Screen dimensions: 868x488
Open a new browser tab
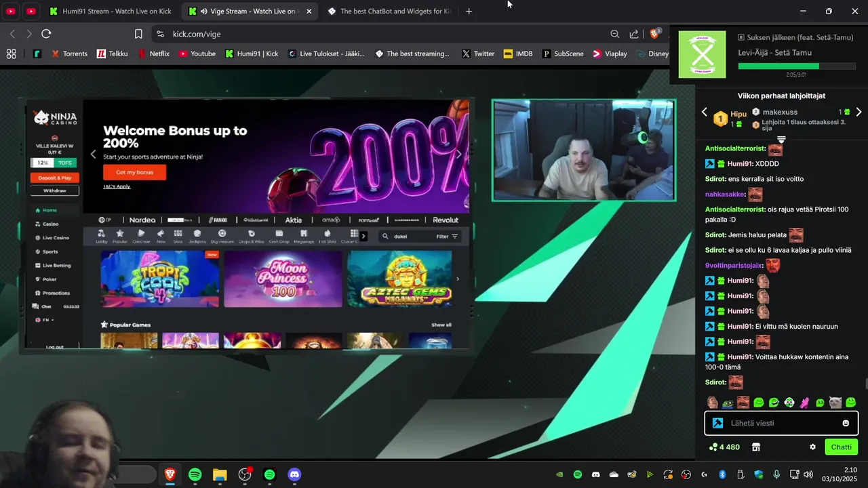click(469, 11)
